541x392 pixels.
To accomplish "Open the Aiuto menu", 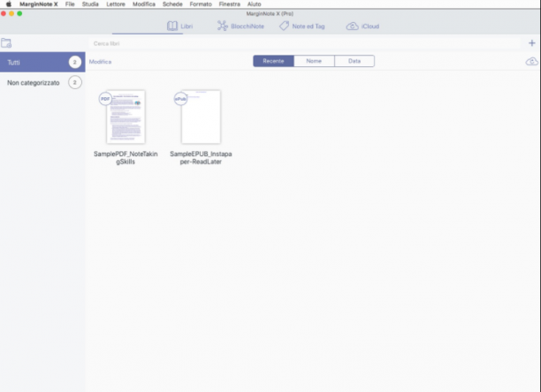I will coord(255,4).
